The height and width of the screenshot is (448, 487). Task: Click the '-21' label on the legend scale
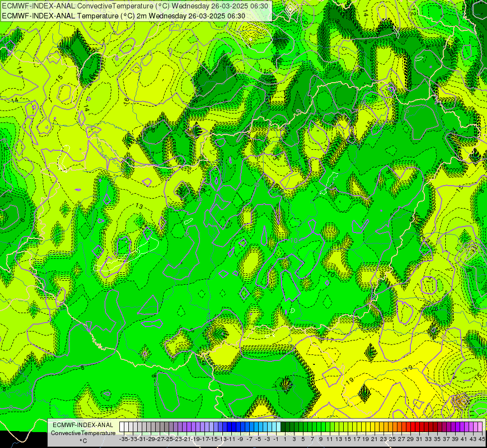pyautogui.click(x=187, y=439)
